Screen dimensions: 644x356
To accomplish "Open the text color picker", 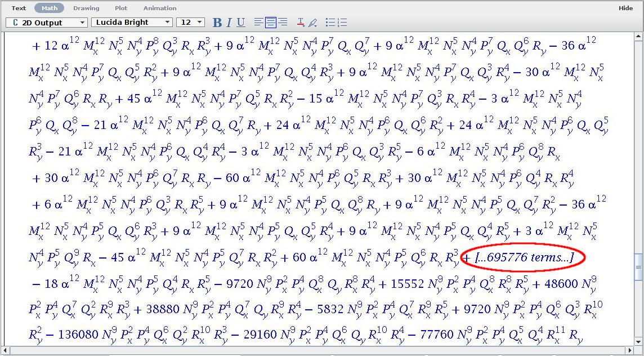I will coord(301,23).
